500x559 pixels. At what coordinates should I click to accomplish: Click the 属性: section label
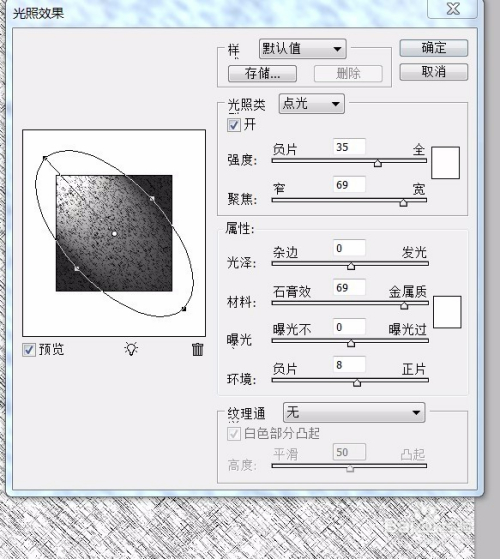pyautogui.click(x=240, y=229)
